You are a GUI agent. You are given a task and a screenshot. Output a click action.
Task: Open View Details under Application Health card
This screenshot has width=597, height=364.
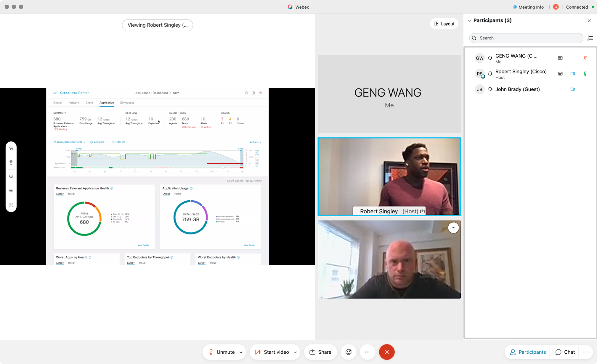pos(143,245)
